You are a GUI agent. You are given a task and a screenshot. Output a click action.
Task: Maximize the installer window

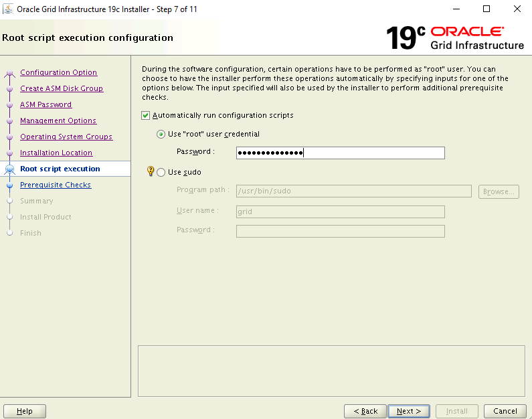click(486, 9)
